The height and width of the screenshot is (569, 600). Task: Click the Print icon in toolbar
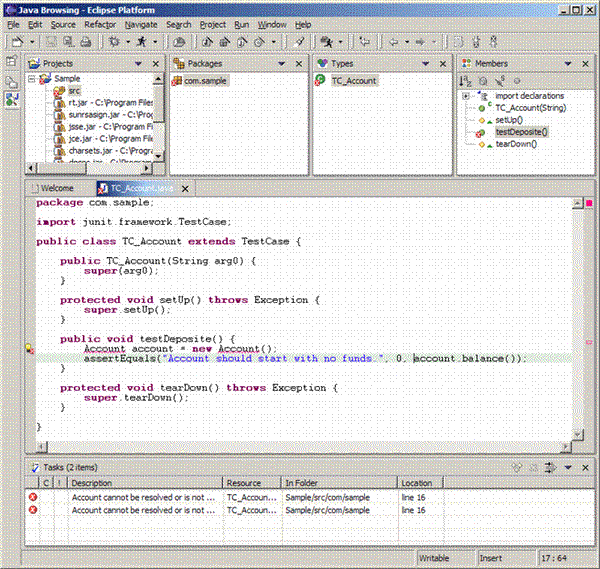(x=86, y=42)
